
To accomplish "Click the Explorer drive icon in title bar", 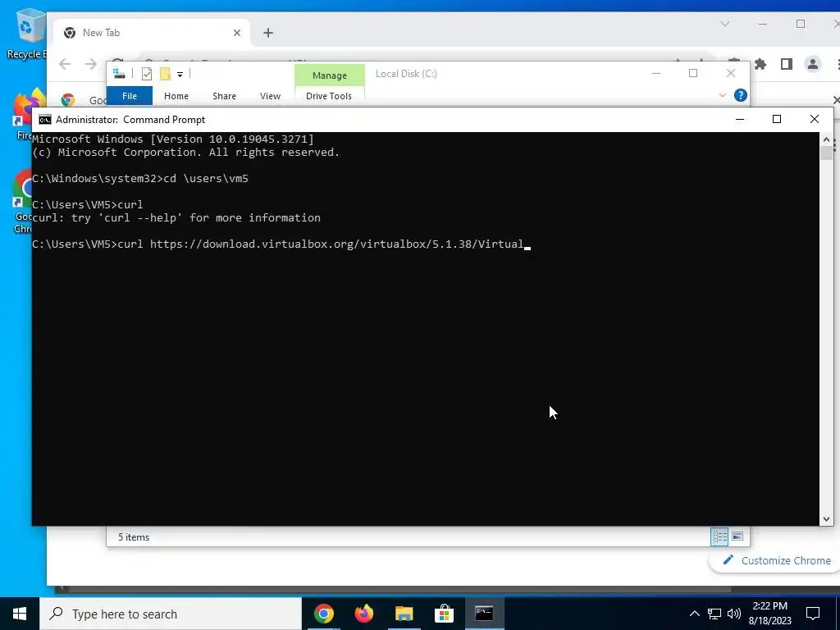I will pyautogui.click(x=119, y=74).
